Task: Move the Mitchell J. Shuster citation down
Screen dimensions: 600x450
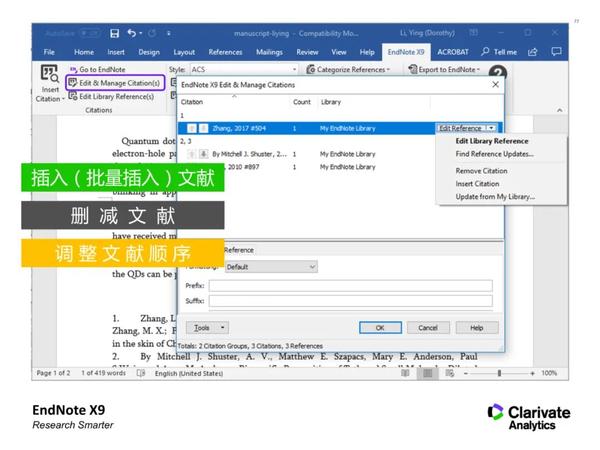Action: tap(204, 154)
